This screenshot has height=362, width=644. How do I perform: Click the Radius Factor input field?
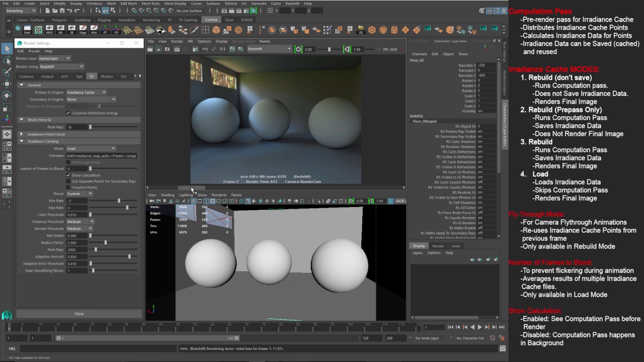(x=77, y=242)
